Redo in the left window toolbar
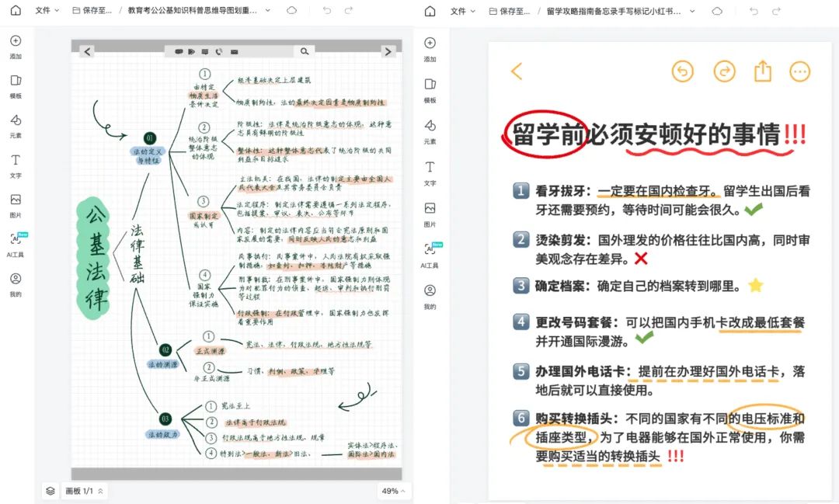 coord(348,10)
